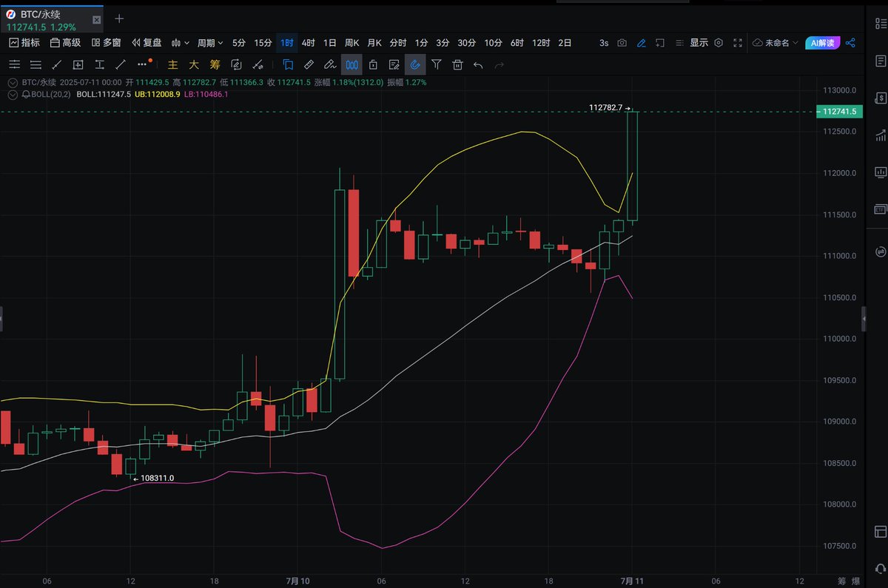Select the horizontal lines drawing tool

click(x=14, y=65)
